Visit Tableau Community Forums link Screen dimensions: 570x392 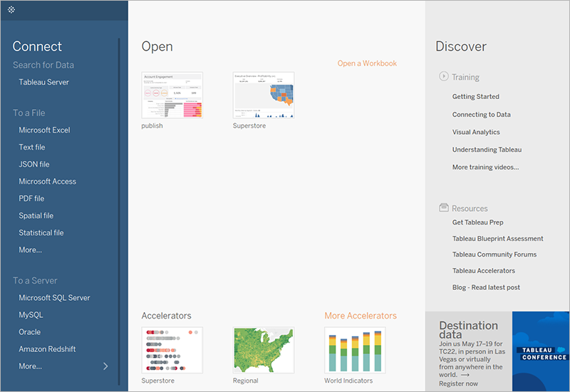494,254
